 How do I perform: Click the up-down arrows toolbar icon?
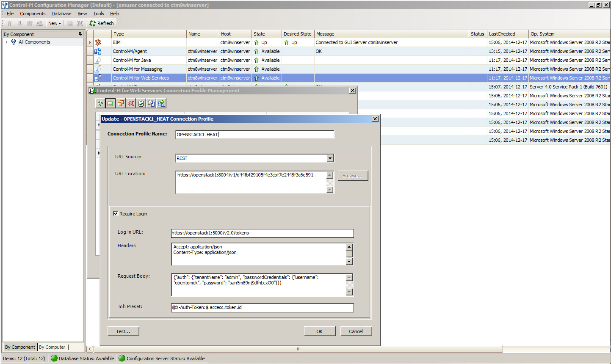coord(29,24)
